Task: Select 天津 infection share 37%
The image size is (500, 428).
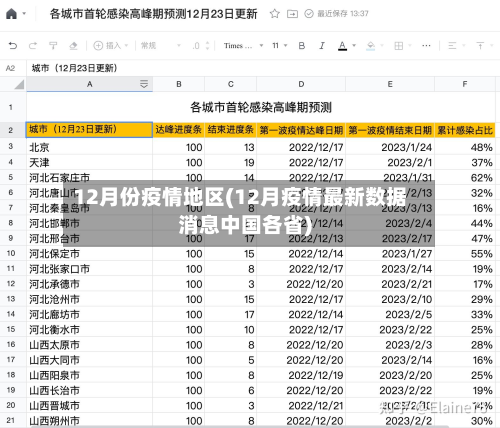Action: tap(465, 163)
